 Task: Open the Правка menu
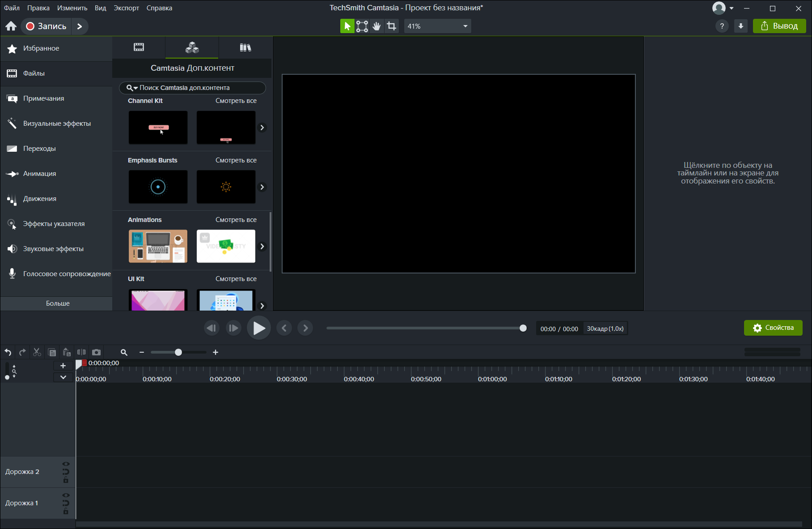[x=38, y=8]
